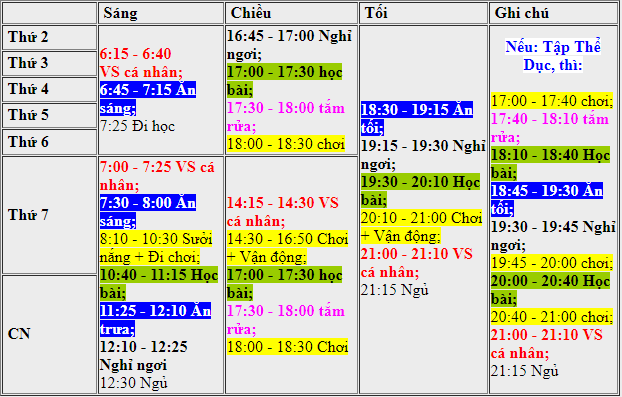This screenshot has width=622, height=397.
Task: Click the 7:25 Đi học text
Action: [x=137, y=126]
